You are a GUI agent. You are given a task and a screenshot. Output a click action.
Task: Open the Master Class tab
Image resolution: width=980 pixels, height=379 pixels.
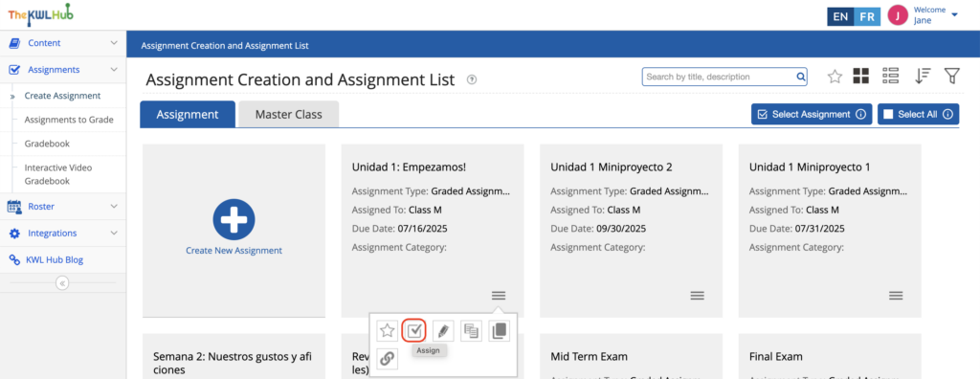[289, 115]
